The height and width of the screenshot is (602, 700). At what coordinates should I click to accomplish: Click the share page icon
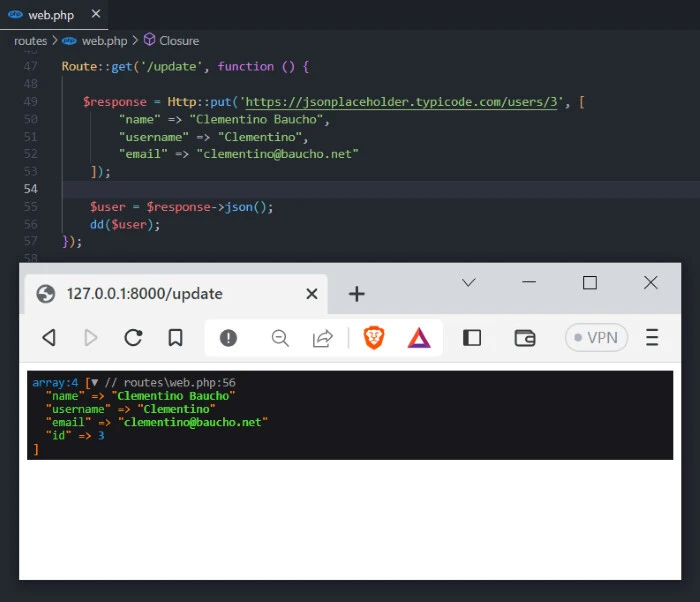point(322,338)
